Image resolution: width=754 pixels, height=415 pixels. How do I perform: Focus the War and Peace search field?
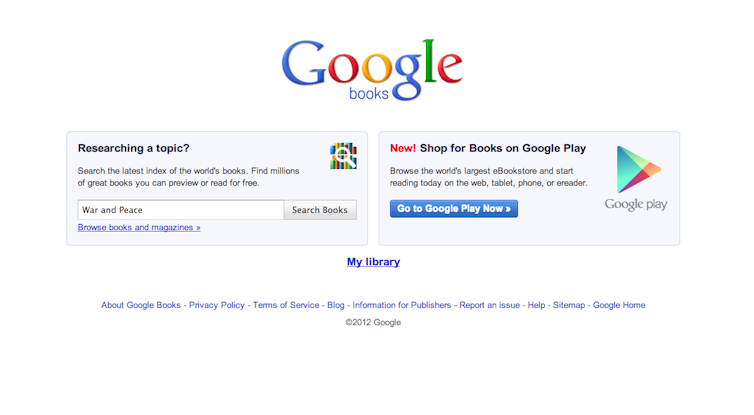click(x=181, y=210)
